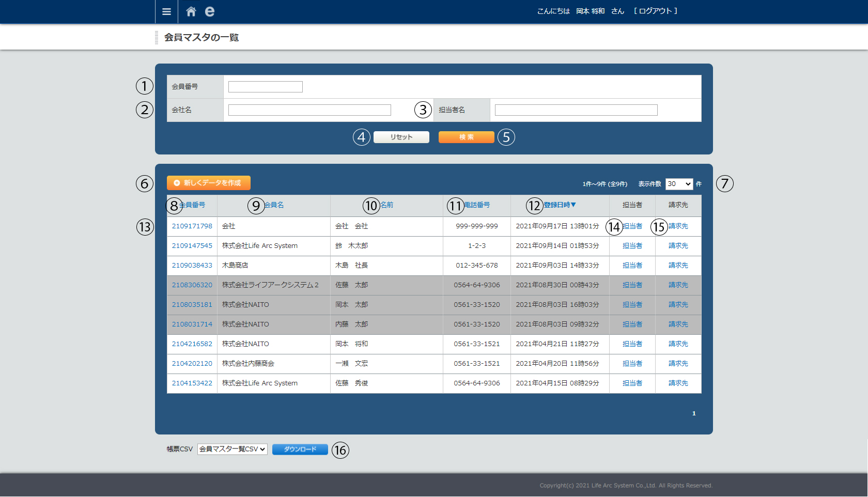Click the blue ダウンロード button
The width and height of the screenshot is (868, 497).
click(x=300, y=449)
